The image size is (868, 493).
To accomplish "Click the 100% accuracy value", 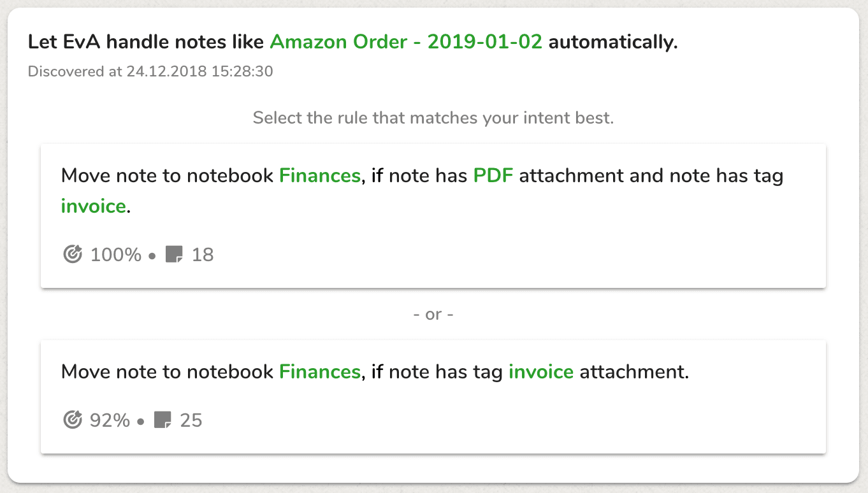I will click(116, 255).
